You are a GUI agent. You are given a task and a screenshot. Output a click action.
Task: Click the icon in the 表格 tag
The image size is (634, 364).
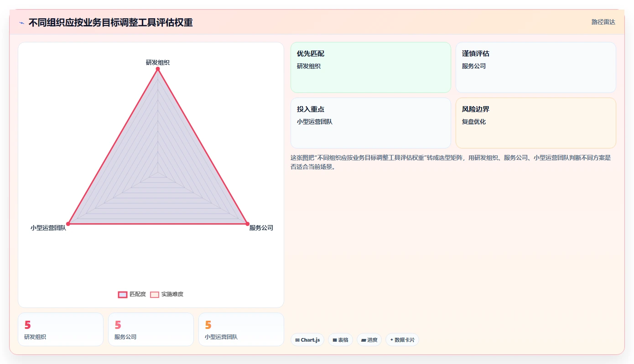335,340
